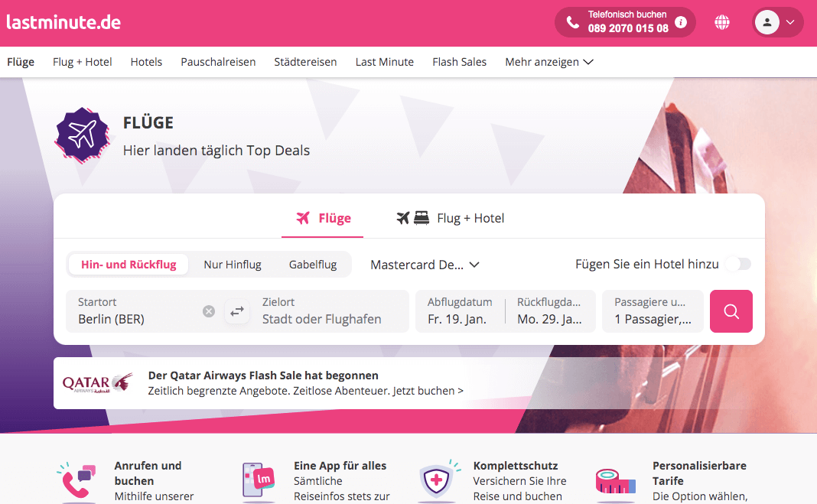Click the Komplettschutz heading

(x=516, y=466)
